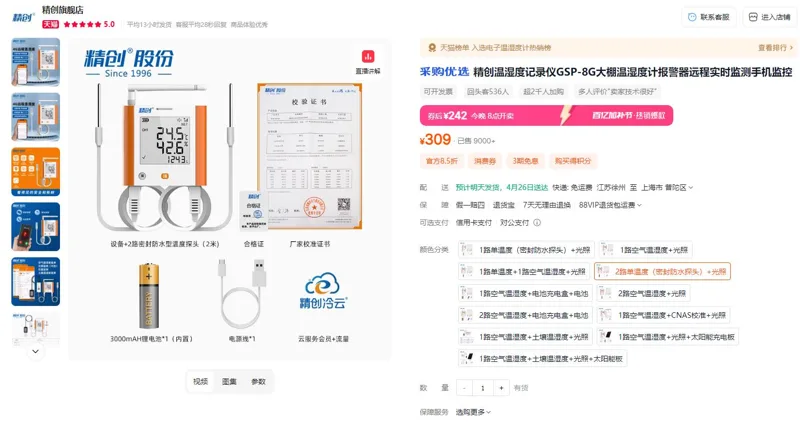Click the 假一赔四 guarantee text

[470, 205]
